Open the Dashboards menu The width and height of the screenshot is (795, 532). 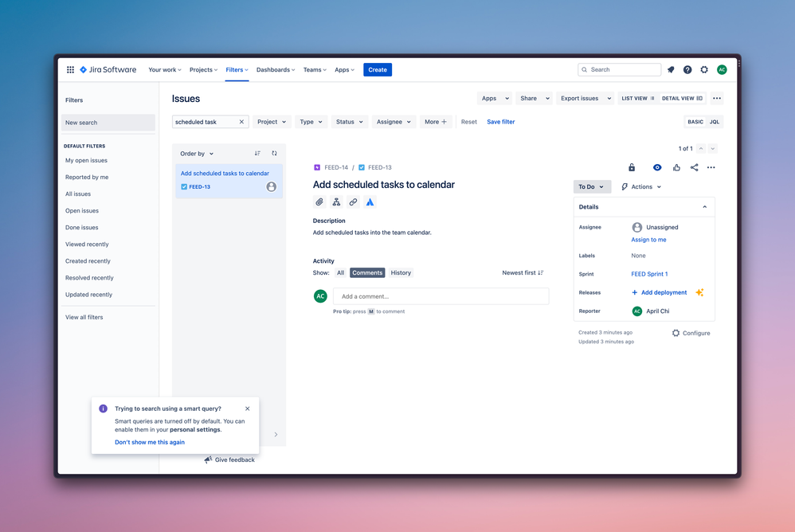pos(276,70)
